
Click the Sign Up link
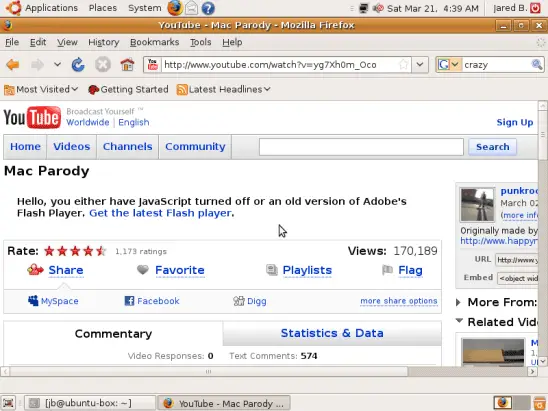(x=515, y=122)
